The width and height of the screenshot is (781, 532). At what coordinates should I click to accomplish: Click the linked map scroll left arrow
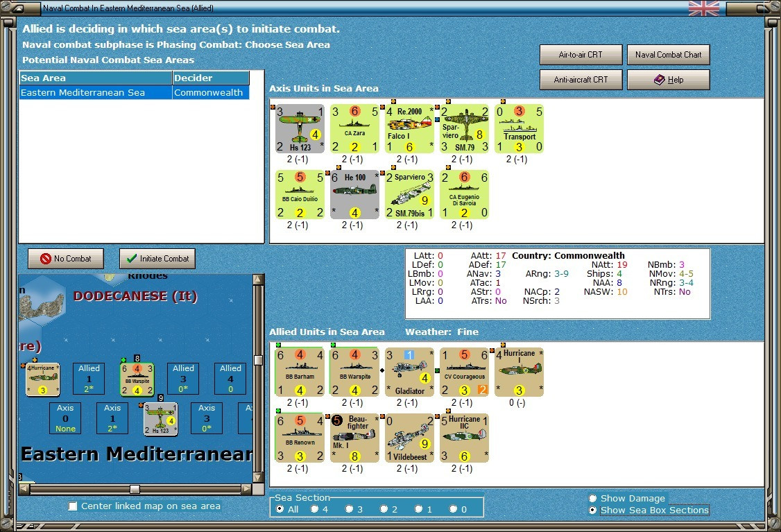(24, 489)
